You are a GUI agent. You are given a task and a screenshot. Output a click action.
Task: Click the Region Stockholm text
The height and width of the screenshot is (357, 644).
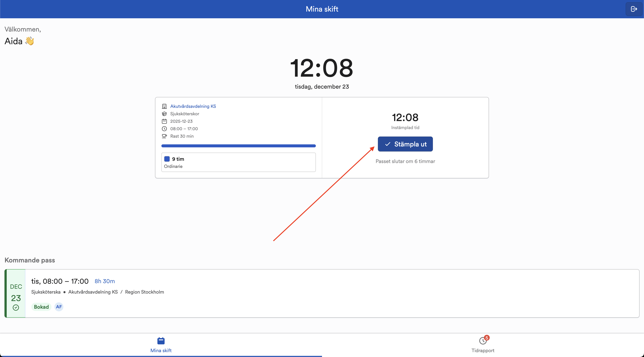144,292
